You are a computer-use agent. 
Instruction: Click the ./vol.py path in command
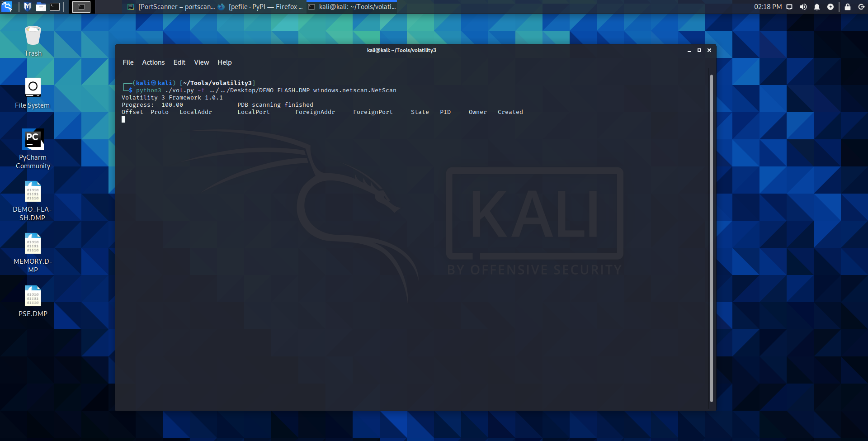[x=179, y=90]
